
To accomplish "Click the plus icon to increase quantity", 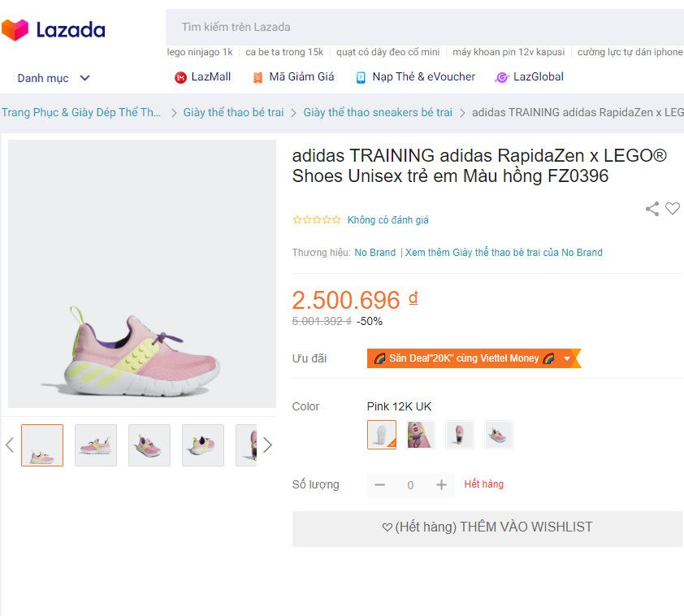I will [x=441, y=485].
